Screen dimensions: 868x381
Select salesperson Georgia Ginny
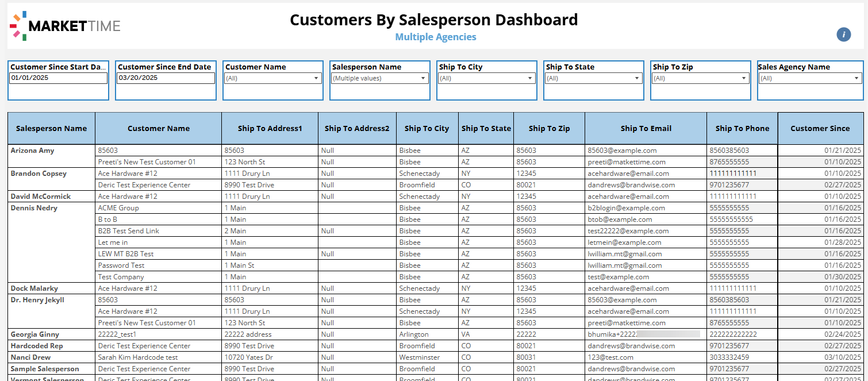coord(34,334)
